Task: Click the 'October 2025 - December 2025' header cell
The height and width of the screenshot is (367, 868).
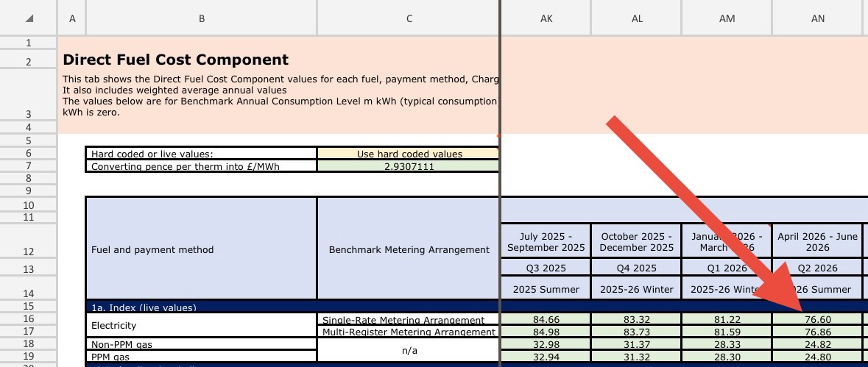Action: tap(636, 242)
